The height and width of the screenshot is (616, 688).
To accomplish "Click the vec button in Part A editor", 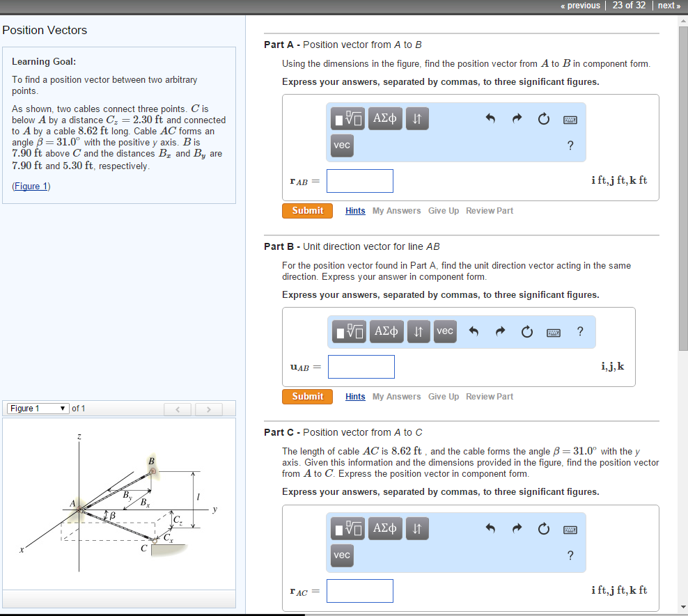I will click(x=341, y=145).
